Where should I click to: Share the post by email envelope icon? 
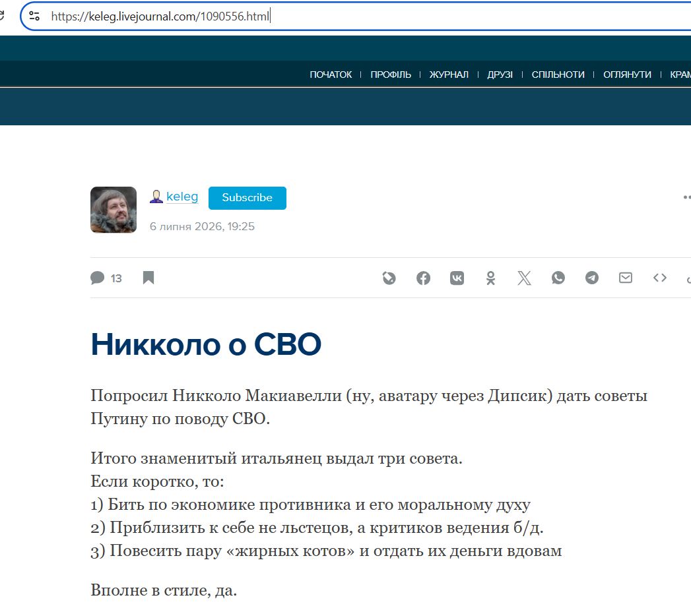pos(626,278)
